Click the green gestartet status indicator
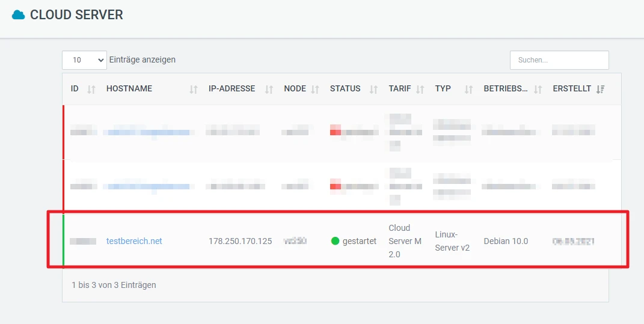The height and width of the screenshot is (324, 644). click(336, 241)
